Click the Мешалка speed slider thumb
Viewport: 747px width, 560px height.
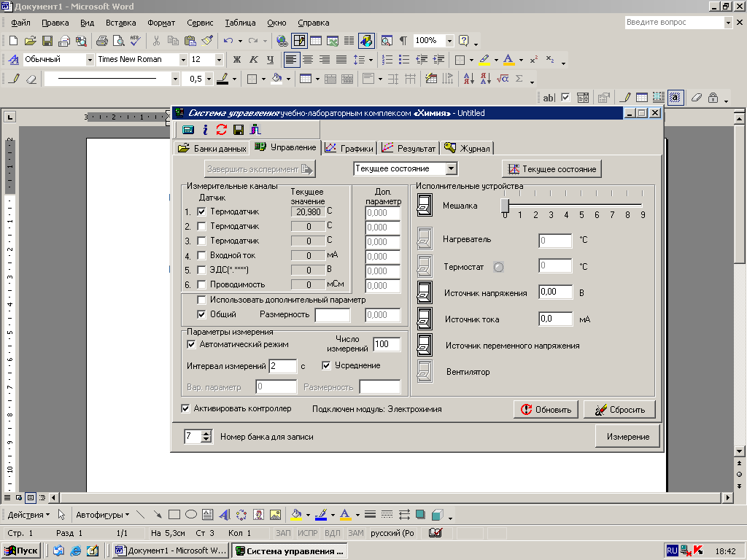[505, 205]
